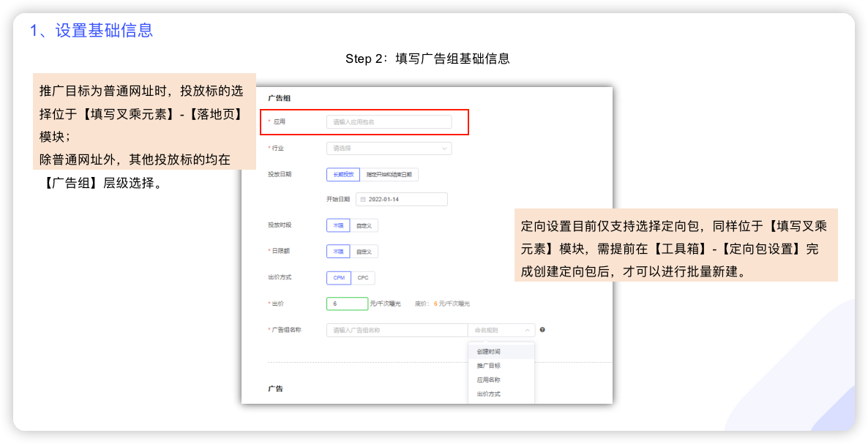Screen dimensions: 868x444
Task: Choose 创建时间 from naming rule list
Action: click(x=489, y=352)
